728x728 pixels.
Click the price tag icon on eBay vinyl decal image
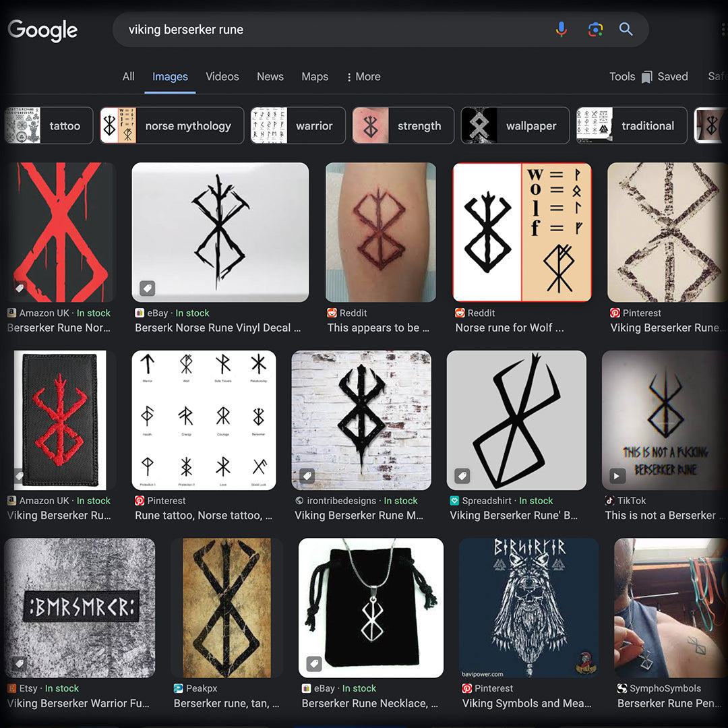[x=147, y=289]
